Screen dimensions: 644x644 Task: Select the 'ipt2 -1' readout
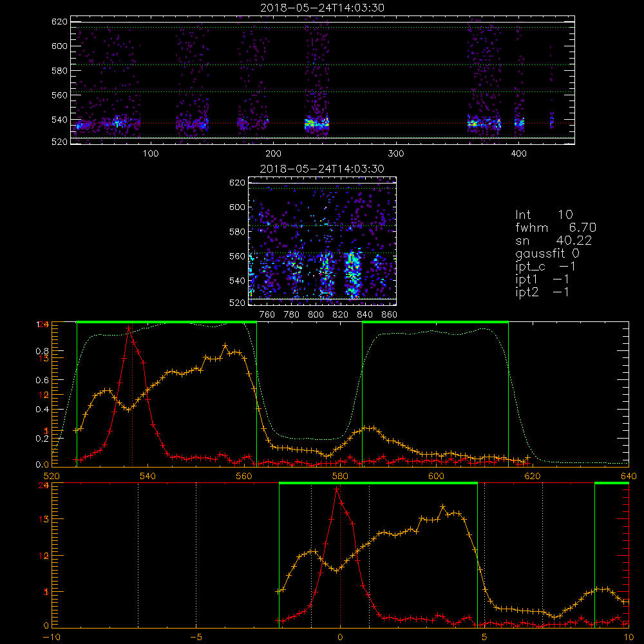[542, 292]
